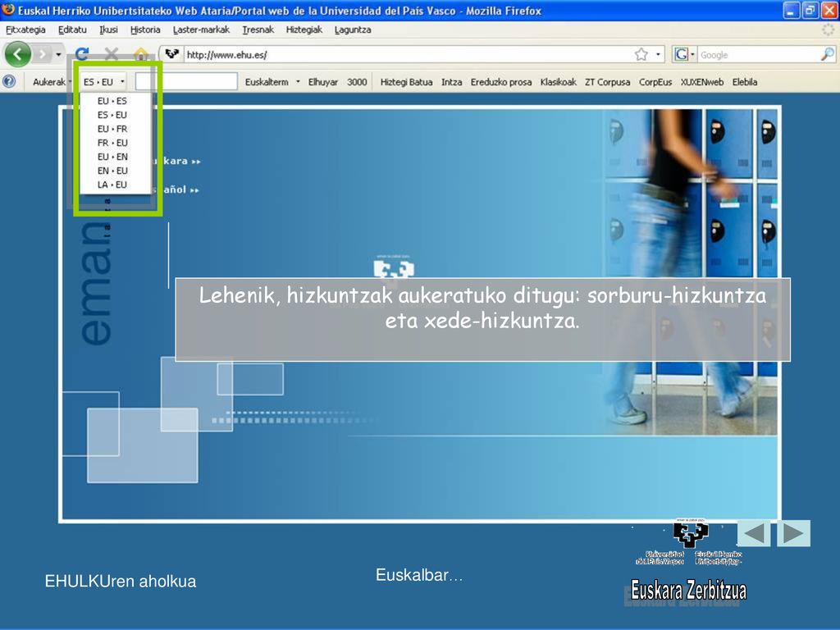Restore down the Firefox window
840x630 pixels.
tap(810, 10)
